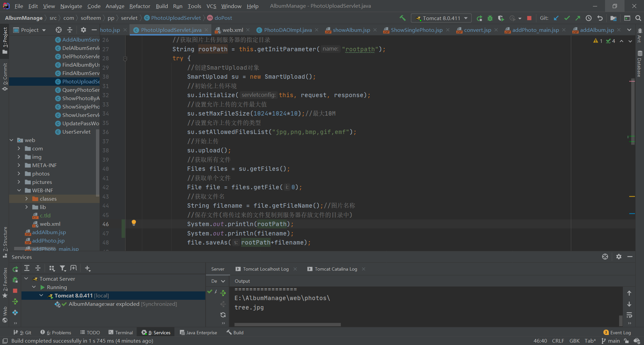Image resolution: width=644 pixels, height=345 pixels.
Task: Rerun server from the Services panel toolbar
Action: [x=15, y=268]
